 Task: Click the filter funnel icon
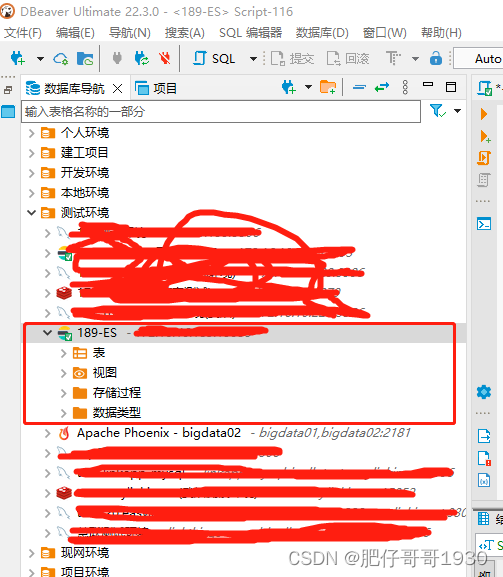(438, 110)
